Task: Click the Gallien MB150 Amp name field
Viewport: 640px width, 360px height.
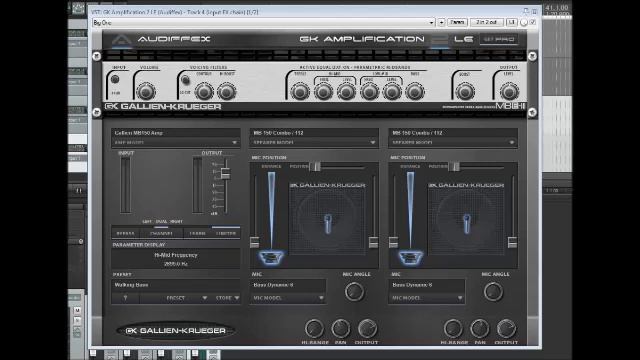Action: pyautogui.click(x=176, y=133)
